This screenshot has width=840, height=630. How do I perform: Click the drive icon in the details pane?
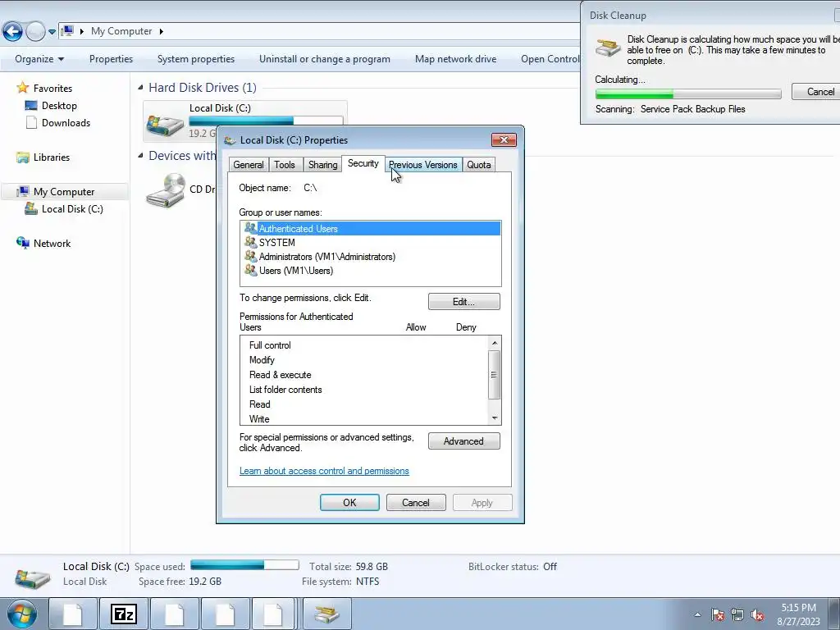(33, 577)
